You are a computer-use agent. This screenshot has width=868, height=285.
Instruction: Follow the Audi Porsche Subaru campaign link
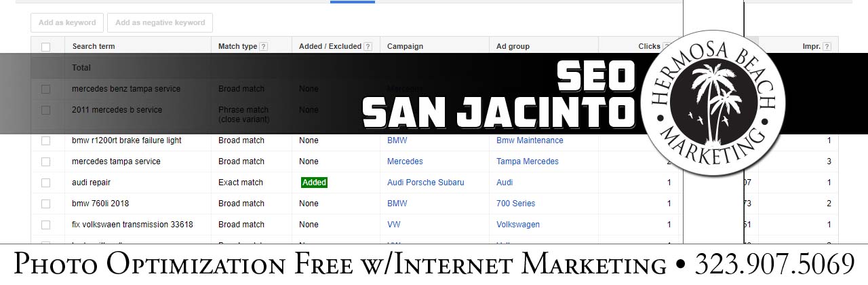click(425, 183)
